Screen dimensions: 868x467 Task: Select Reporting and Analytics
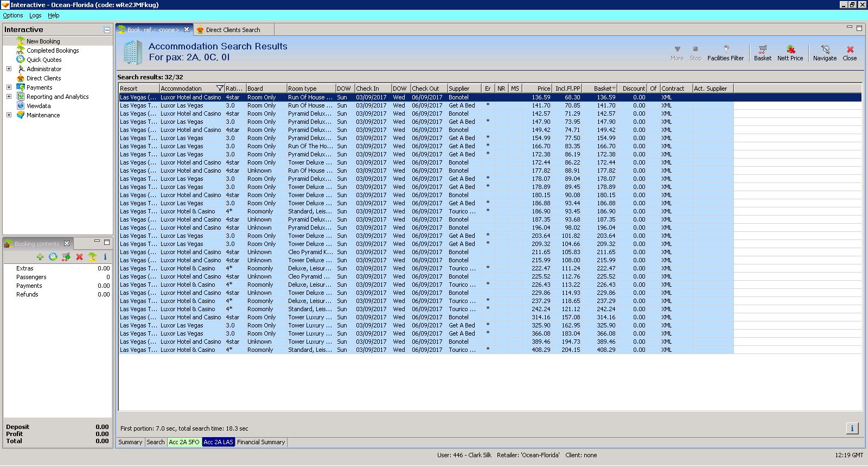point(58,97)
